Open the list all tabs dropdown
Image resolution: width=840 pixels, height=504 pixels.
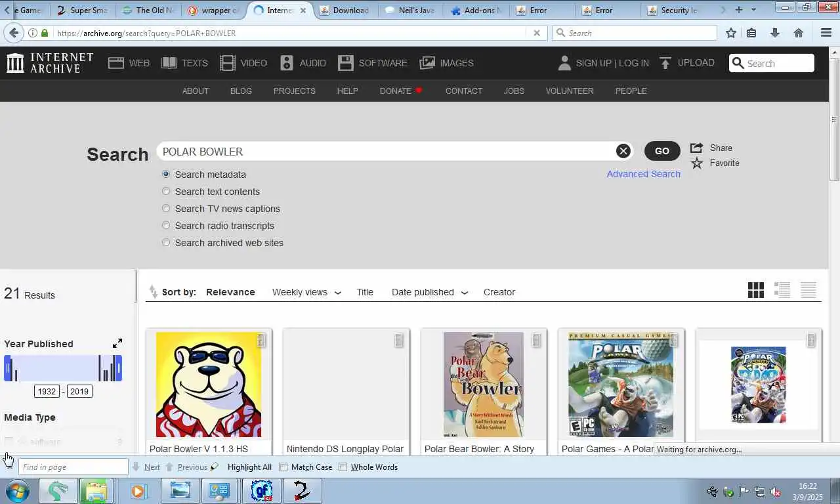pyautogui.click(x=753, y=10)
